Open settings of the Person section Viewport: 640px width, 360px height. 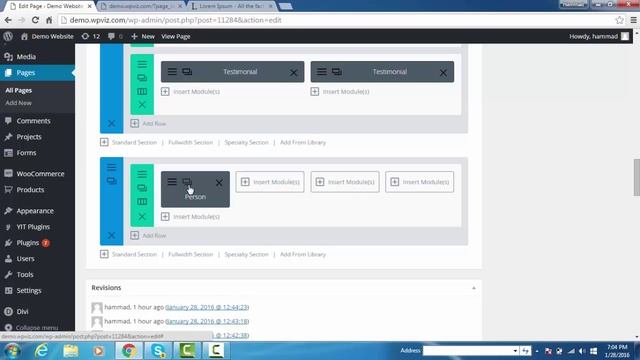coord(111,167)
